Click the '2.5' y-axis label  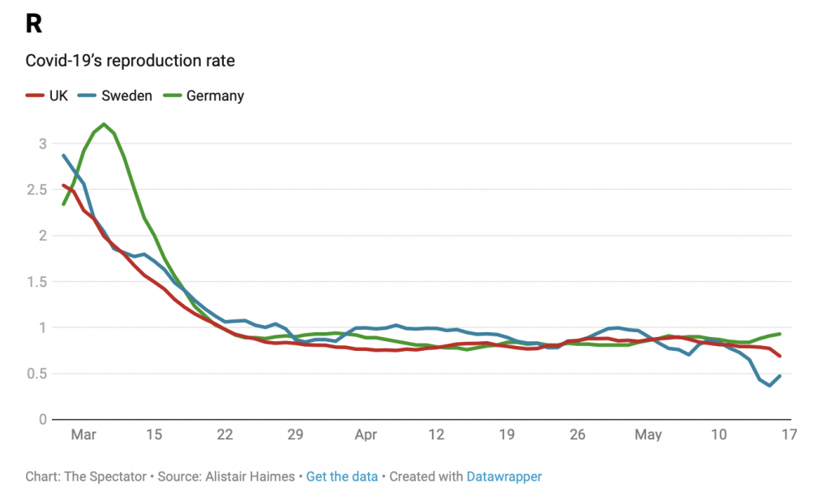click(37, 190)
